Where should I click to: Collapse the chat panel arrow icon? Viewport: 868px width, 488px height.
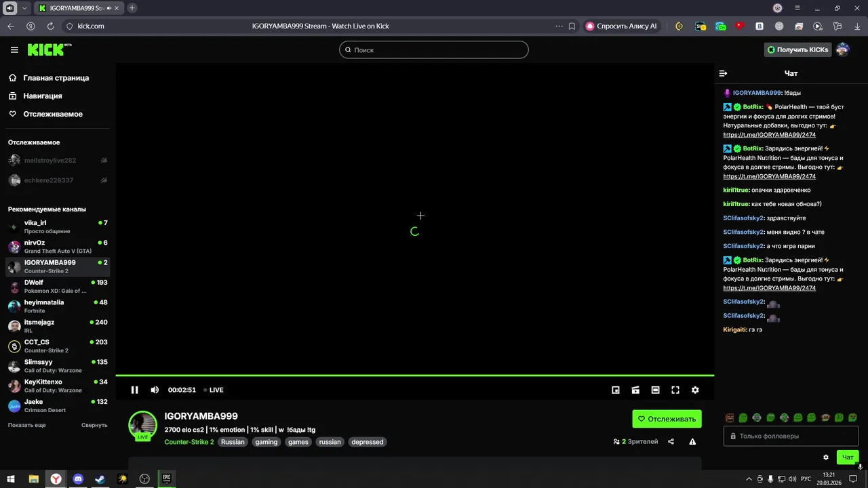[x=723, y=73]
